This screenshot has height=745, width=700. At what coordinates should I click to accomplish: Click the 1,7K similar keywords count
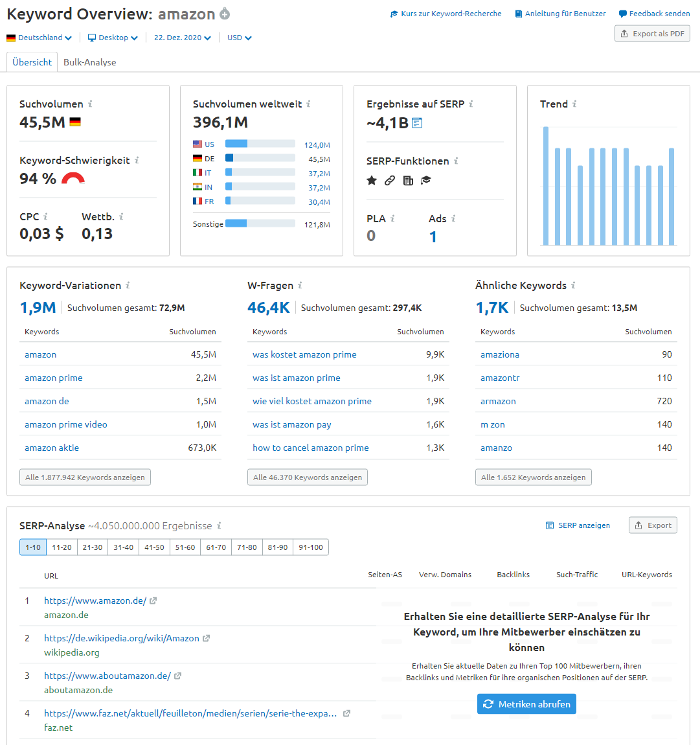tap(492, 308)
